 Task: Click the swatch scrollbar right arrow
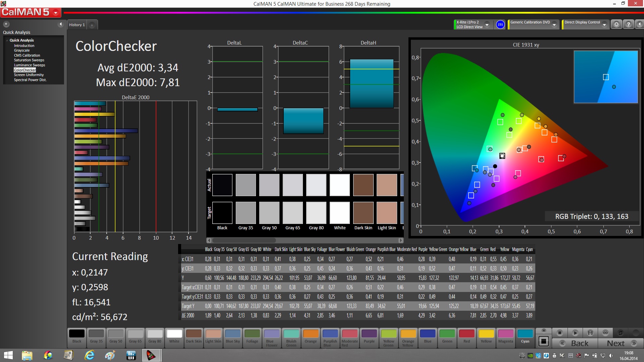click(400, 240)
